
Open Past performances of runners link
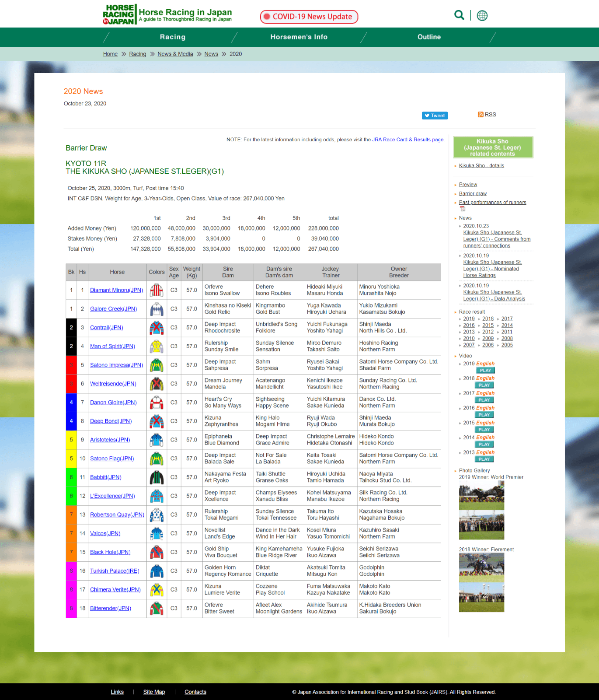tap(492, 203)
